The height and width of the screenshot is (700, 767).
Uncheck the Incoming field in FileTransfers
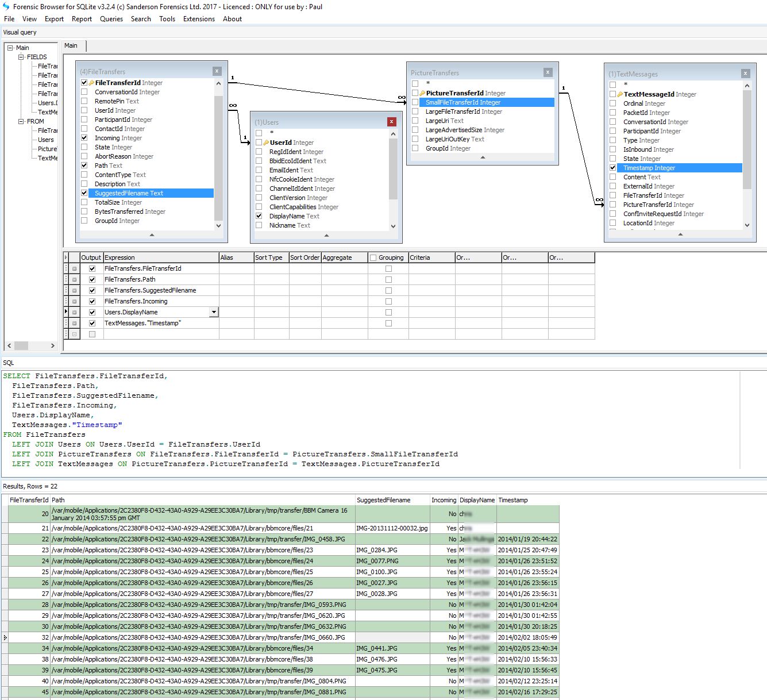84,137
